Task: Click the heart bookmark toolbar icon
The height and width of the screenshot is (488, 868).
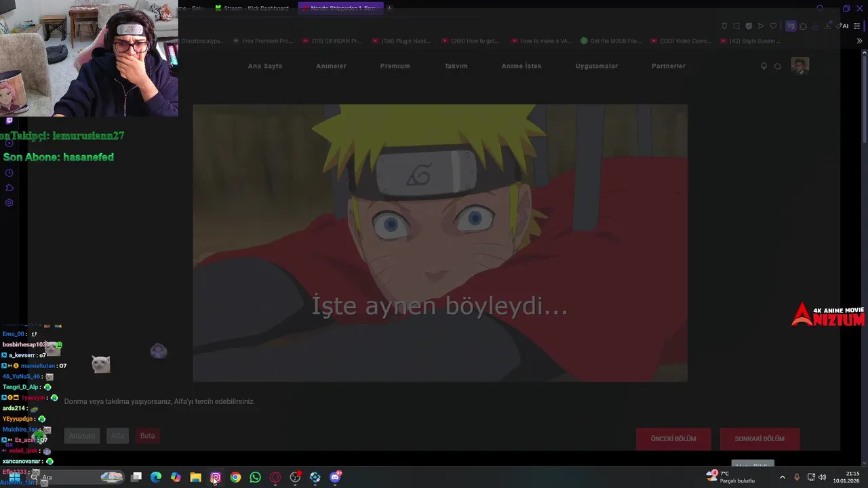Action: tap(774, 26)
